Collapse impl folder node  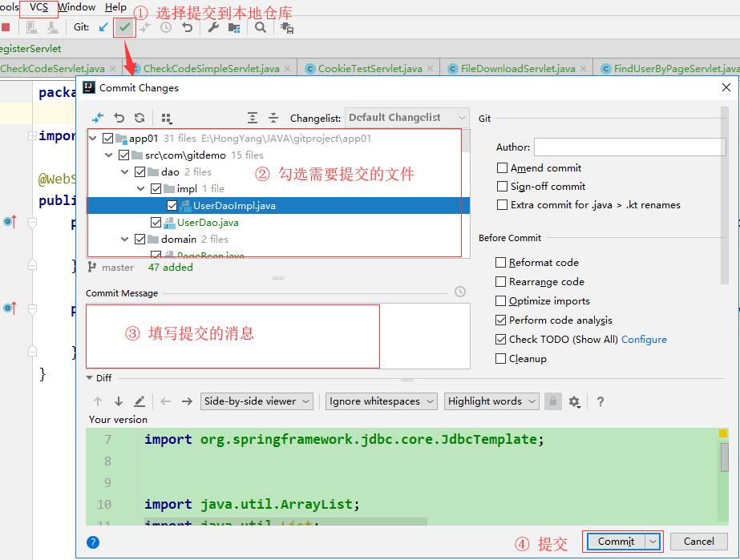[141, 189]
